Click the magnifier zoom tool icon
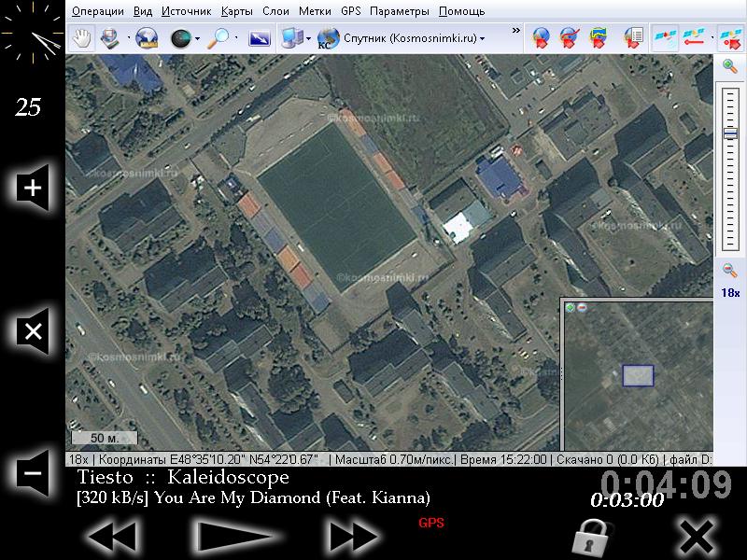The width and height of the screenshot is (747, 560). 219,38
